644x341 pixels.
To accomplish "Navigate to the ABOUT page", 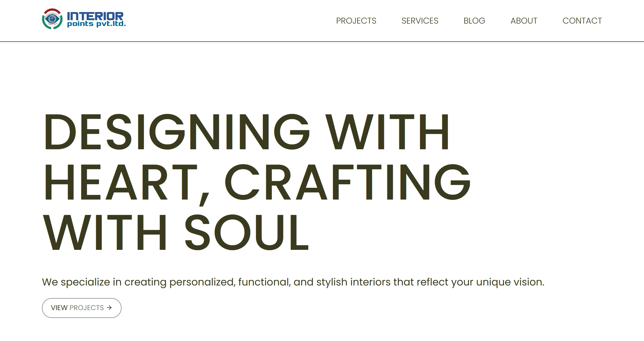I will [x=524, y=21].
